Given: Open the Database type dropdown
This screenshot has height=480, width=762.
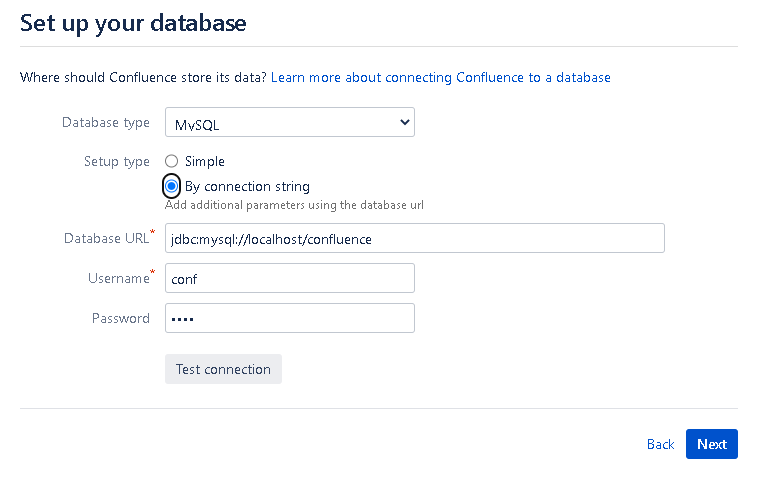Looking at the screenshot, I should tap(290, 122).
